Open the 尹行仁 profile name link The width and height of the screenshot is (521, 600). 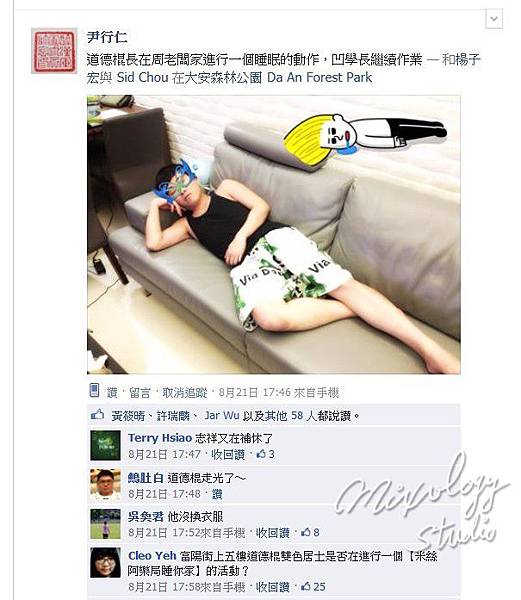click(x=107, y=37)
